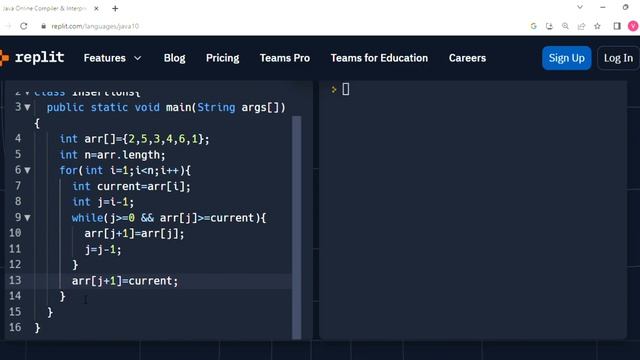
Task: Click line number 13 in gutter
Action: [x=15, y=280]
